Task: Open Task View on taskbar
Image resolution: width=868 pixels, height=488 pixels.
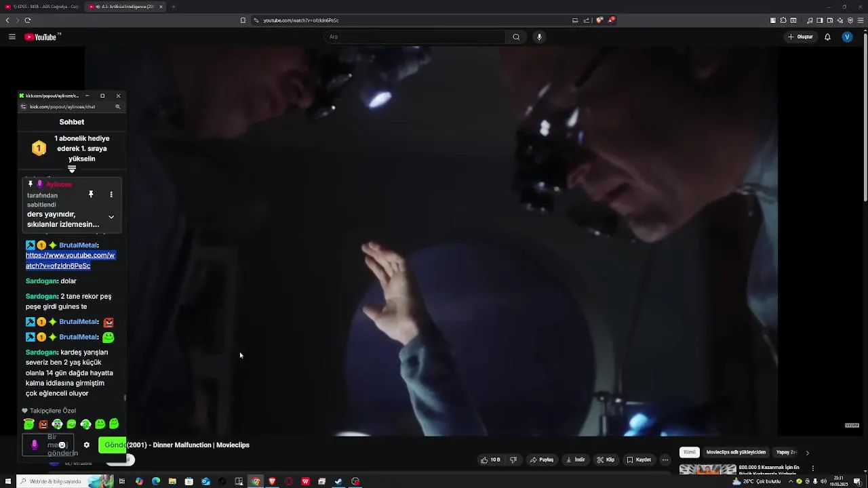Action: pyautogui.click(x=122, y=481)
